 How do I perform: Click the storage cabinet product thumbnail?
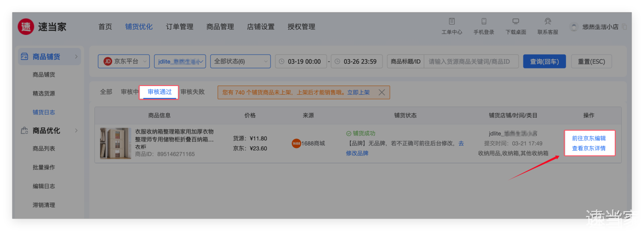[x=115, y=143]
